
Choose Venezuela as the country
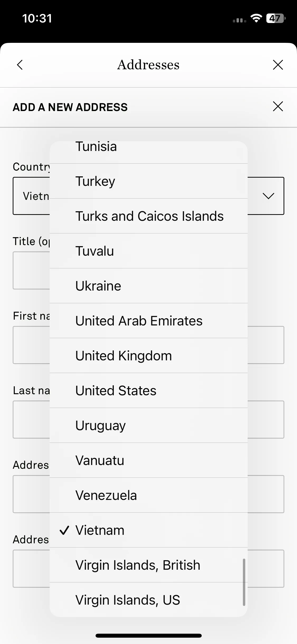tap(149, 495)
